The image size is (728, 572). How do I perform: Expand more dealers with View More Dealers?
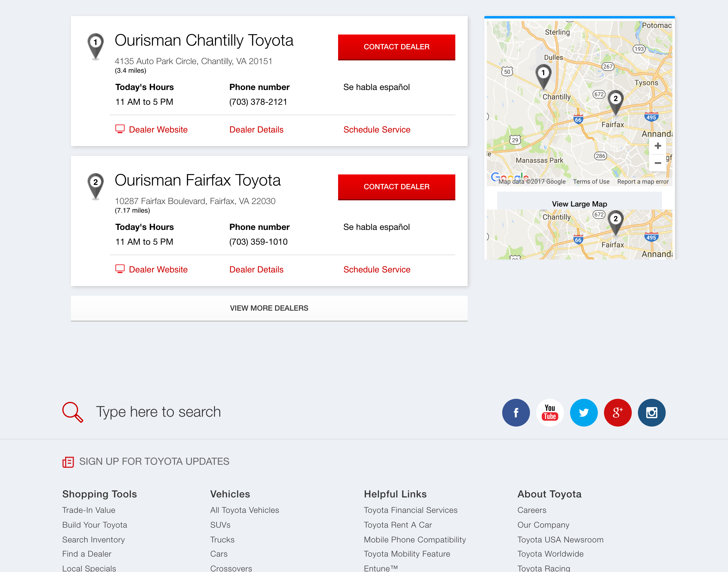point(269,308)
